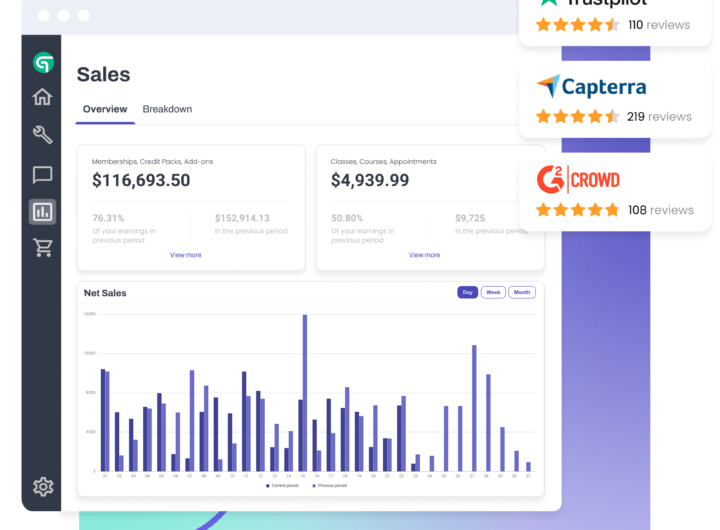Switch chart to Day view
The image size is (720, 530).
tap(467, 292)
